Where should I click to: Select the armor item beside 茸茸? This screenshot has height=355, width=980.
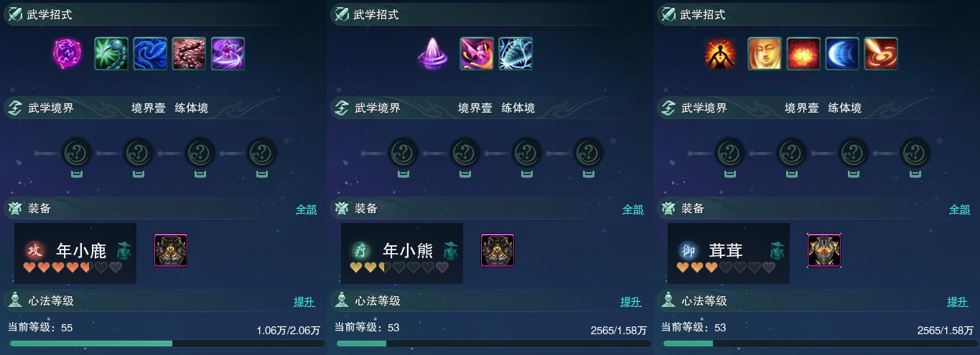pyautogui.click(x=824, y=250)
